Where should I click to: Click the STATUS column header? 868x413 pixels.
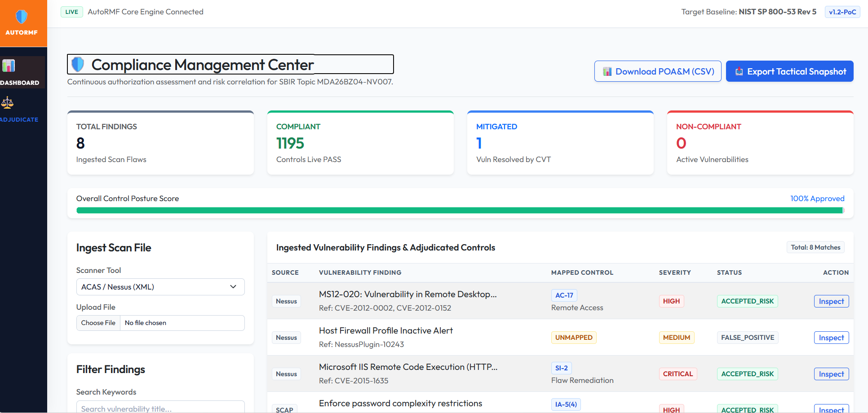[729, 272]
